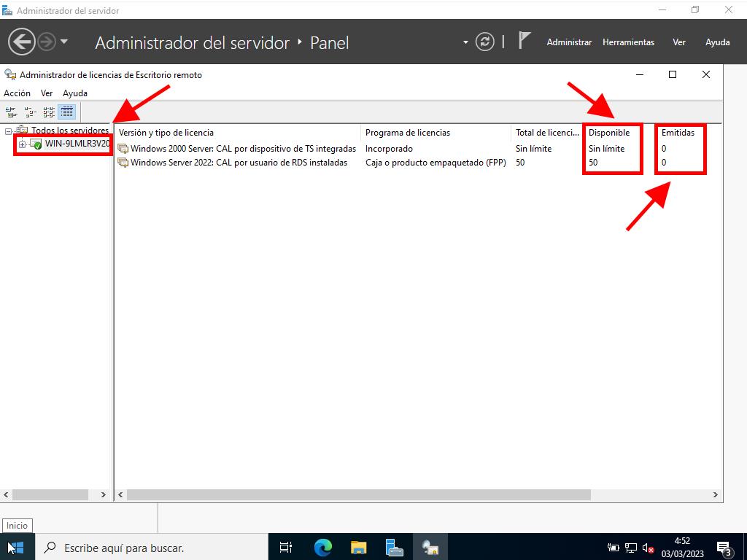Expand the WIN-9LMLR3V20 server node

click(x=22, y=144)
